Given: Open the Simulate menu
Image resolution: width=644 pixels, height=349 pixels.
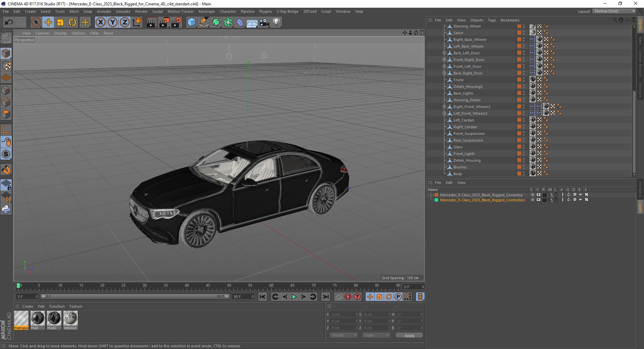Looking at the screenshot, I should pos(123,11).
